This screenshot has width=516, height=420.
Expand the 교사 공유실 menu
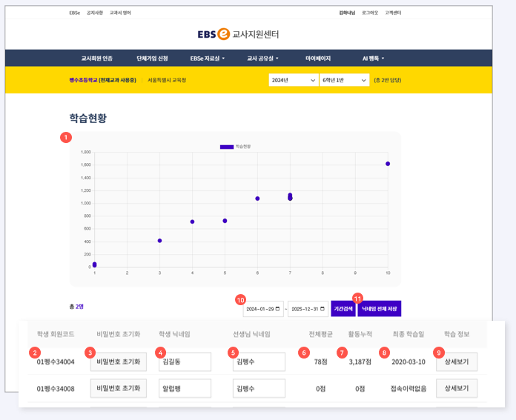point(262,59)
